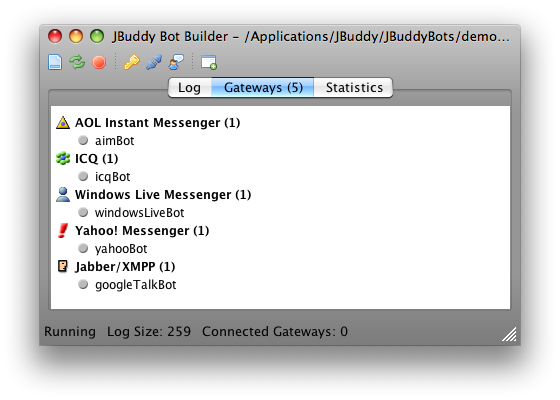Click the green ICQ flower icon

click(x=63, y=158)
